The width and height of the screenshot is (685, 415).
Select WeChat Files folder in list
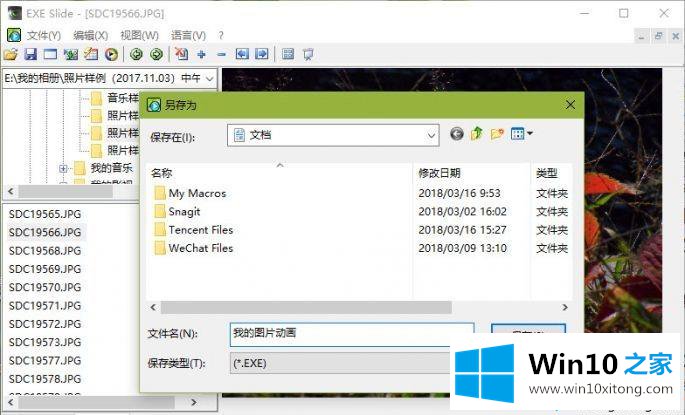(x=201, y=248)
